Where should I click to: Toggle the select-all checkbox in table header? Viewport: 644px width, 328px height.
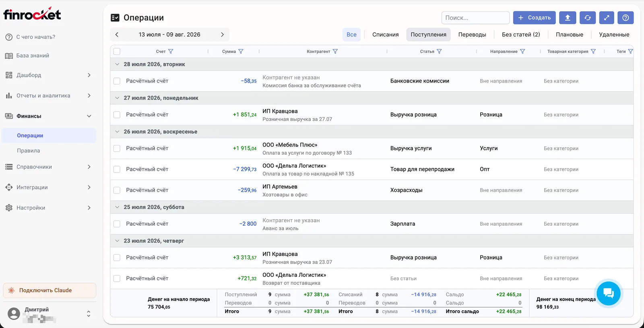click(117, 52)
